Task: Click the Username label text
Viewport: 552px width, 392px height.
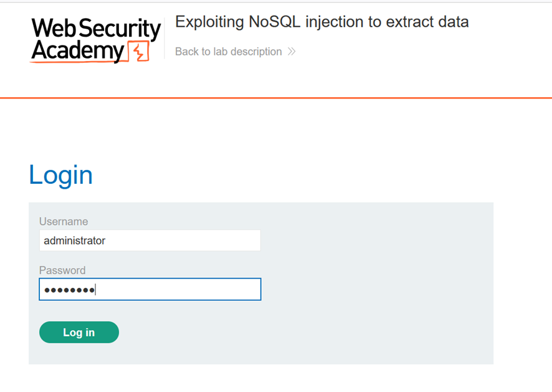Action: (x=64, y=221)
